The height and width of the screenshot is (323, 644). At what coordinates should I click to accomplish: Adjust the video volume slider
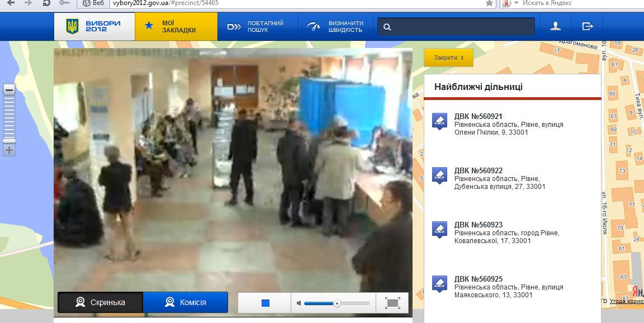(337, 303)
